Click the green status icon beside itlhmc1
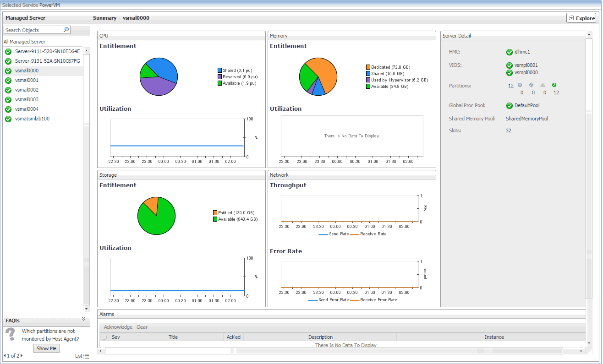The image size is (603, 364). coord(510,52)
